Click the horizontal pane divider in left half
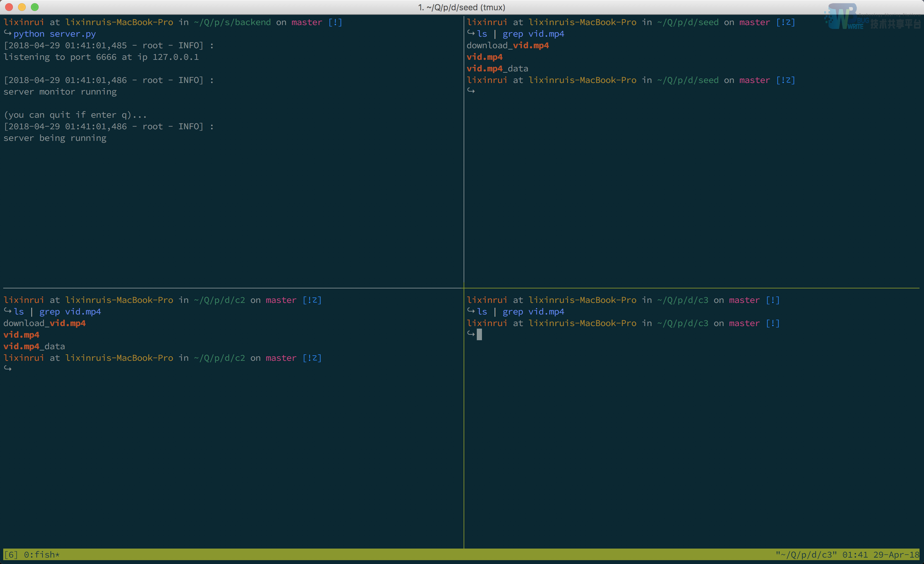This screenshot has height=564, width=924. pos(225,288)
